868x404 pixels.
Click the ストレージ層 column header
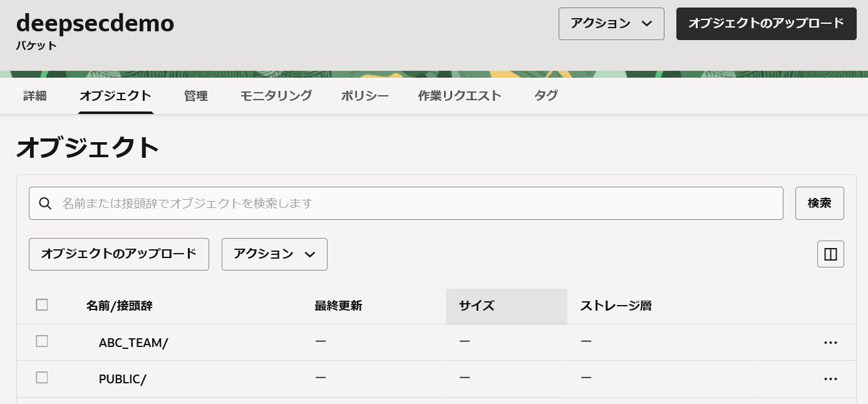(616, 306)
